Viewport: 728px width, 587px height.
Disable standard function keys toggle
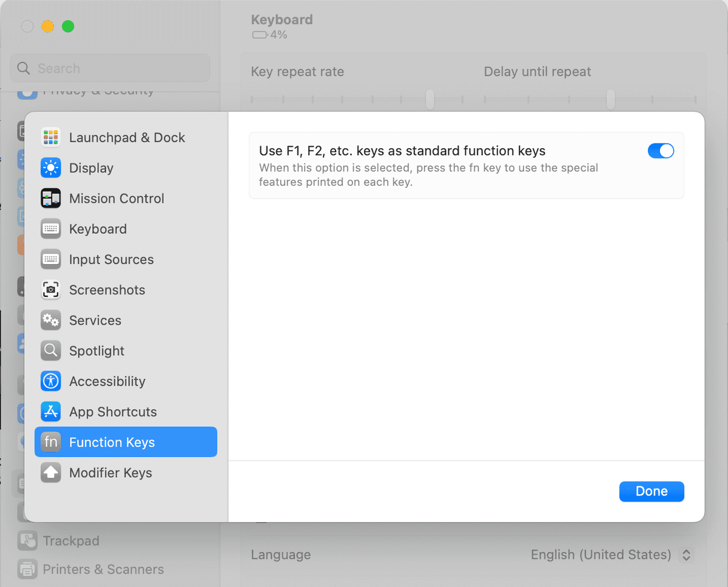click(x=661, y=151)
